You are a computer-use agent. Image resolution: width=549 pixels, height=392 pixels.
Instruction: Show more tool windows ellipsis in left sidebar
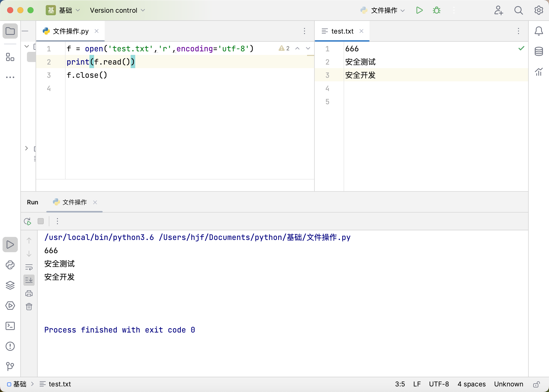(10, 77)
